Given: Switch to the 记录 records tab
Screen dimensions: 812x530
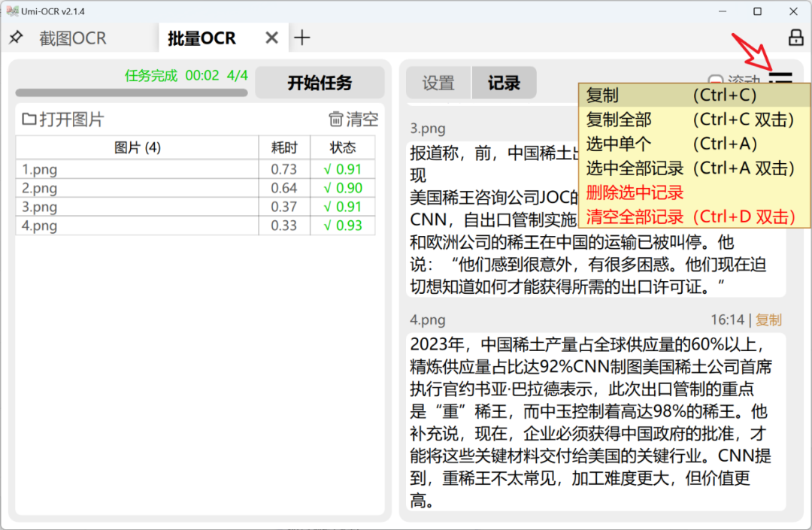Looking at the screenshot, I should click(x=504, y=83).
